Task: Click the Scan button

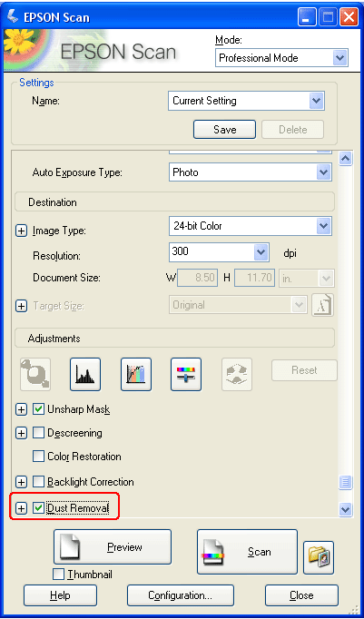Action: pos(247,552)
